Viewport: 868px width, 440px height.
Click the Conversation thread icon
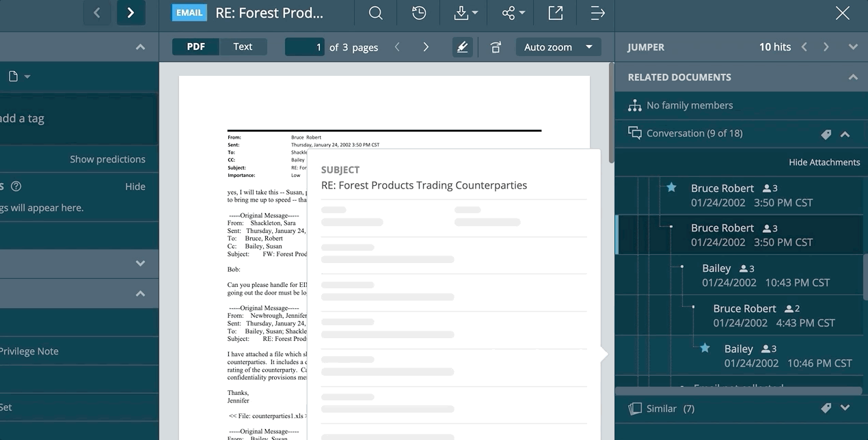[x=635, y=133]
